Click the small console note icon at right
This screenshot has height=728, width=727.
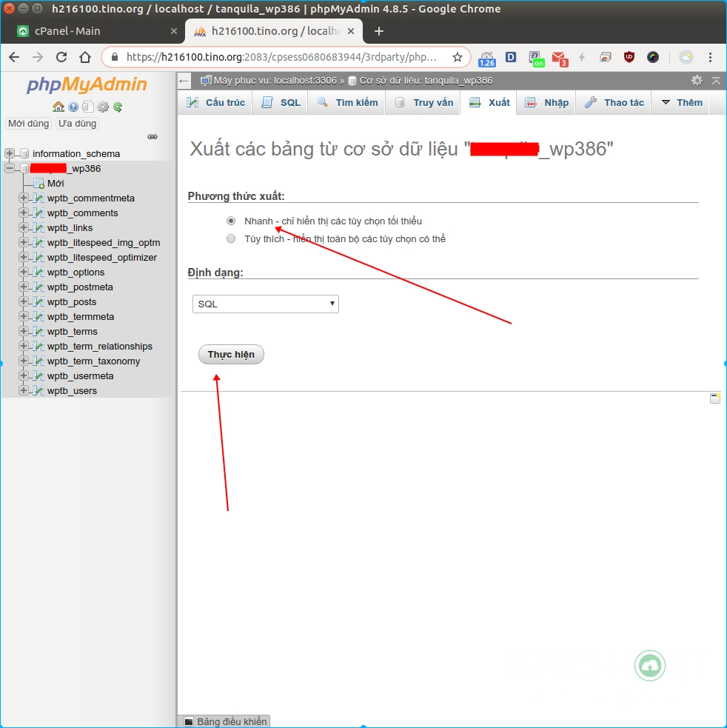[x=715, y=398]
